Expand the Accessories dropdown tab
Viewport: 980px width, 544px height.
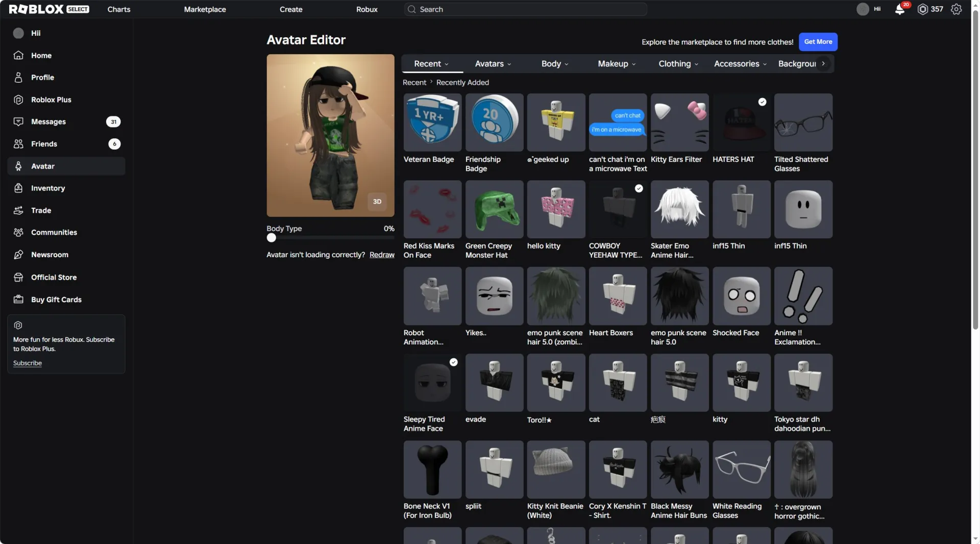click(740, 64)
